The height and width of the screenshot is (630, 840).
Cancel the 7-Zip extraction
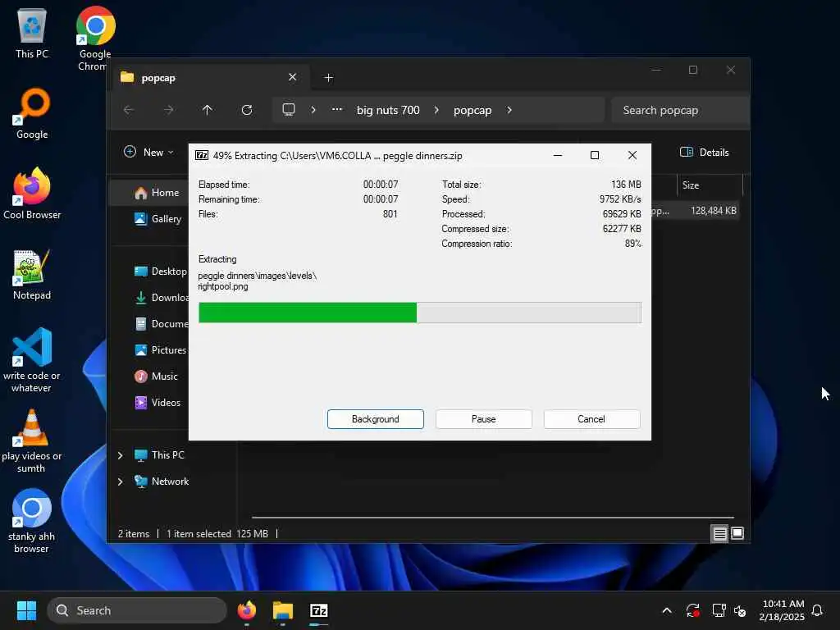click(x=591, y=419)
